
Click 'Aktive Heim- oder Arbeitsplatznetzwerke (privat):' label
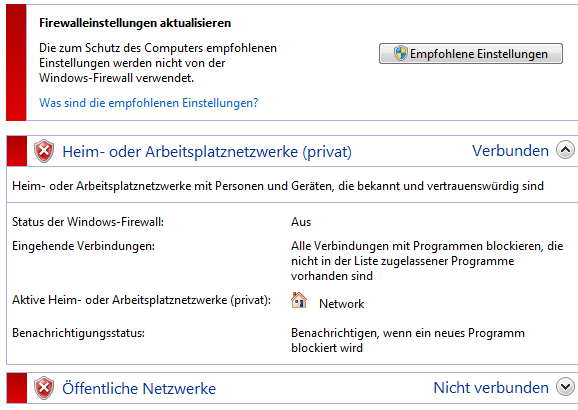click(x=142, y=300)
